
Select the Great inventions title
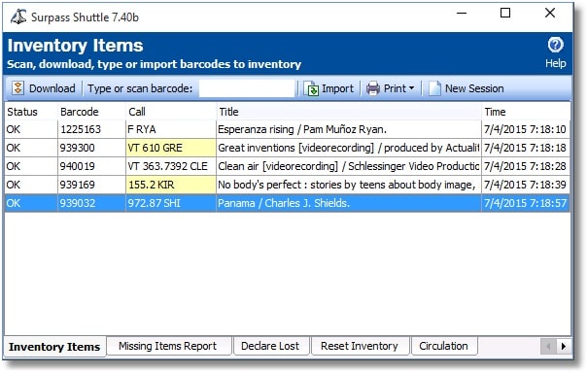349,148
